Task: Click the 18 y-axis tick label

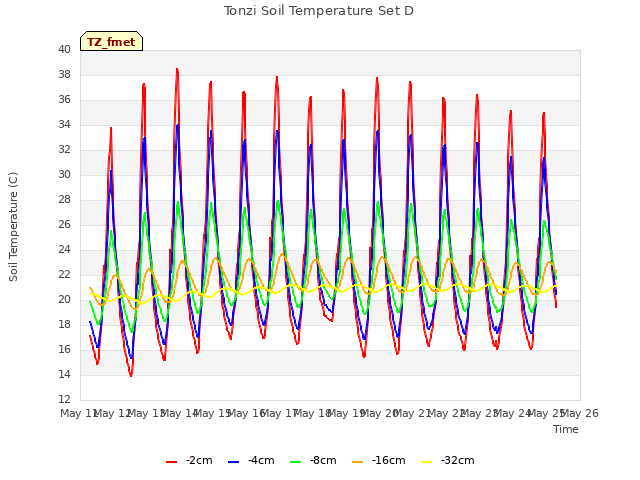Action: pos(64,324)
